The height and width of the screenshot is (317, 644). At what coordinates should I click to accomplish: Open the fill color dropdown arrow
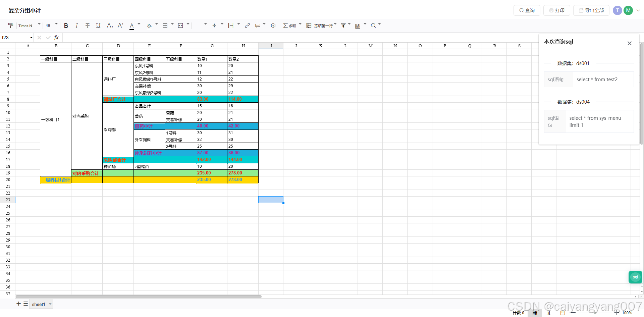(x=156, y=24)
